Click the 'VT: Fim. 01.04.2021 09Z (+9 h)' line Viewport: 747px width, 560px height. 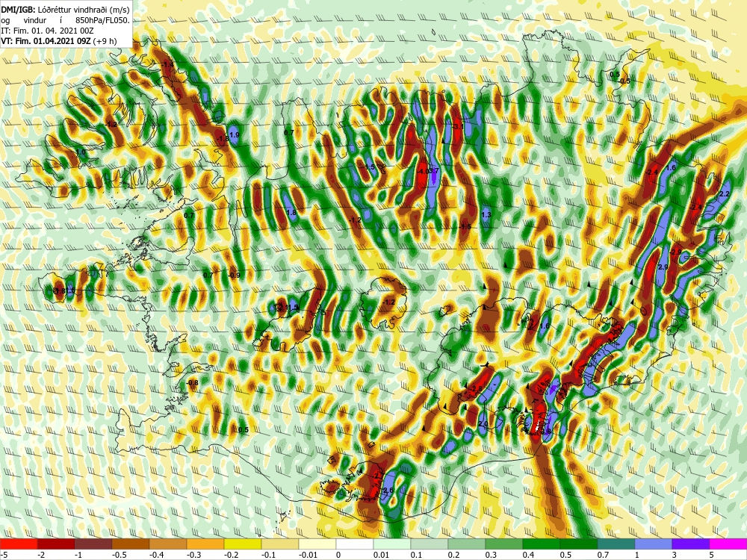tap(58, 41)
